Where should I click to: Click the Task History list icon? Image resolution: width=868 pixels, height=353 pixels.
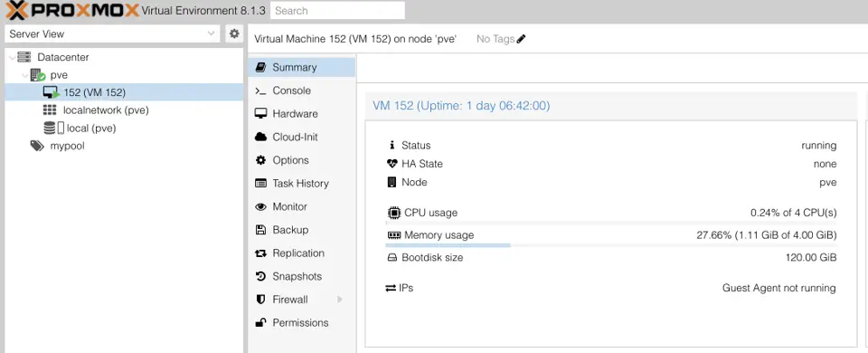coord(260,184)
